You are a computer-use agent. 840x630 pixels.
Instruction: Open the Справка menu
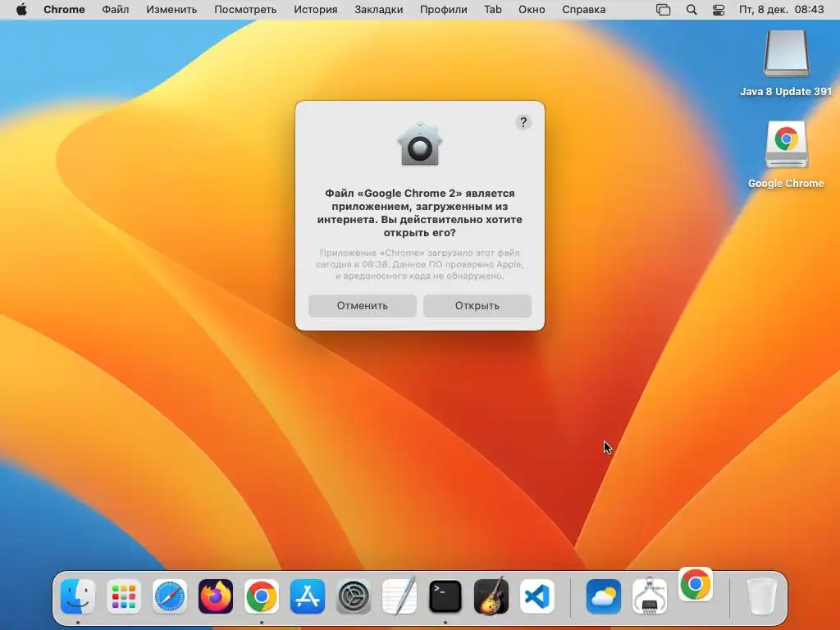coord(584,10)
